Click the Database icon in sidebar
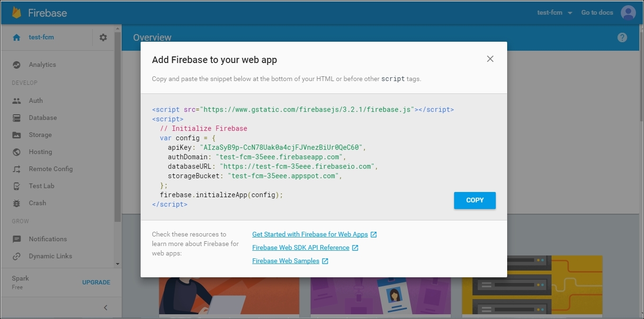 coord(17,118)
